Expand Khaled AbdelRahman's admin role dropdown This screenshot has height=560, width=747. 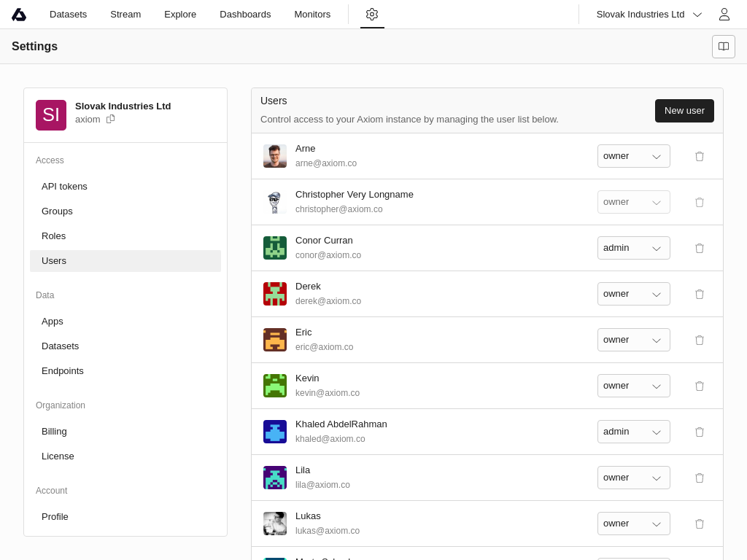tap(633, 432)
